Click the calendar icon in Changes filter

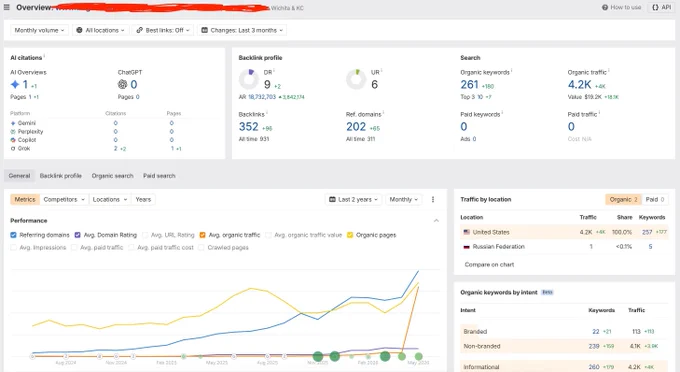tap(205, 30)
